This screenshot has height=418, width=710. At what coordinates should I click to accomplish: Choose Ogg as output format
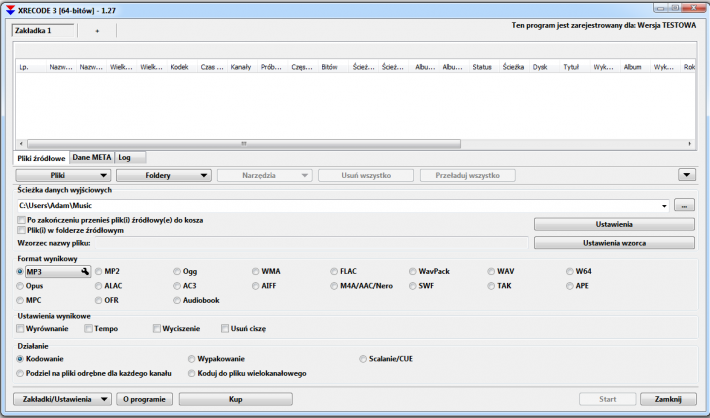pos(177,272)
